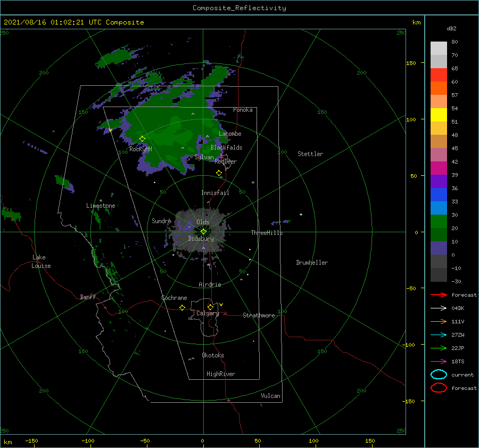The image size is (479, 448).
Task: Click the HighRiver town label
Action: [x=221, y=374]
